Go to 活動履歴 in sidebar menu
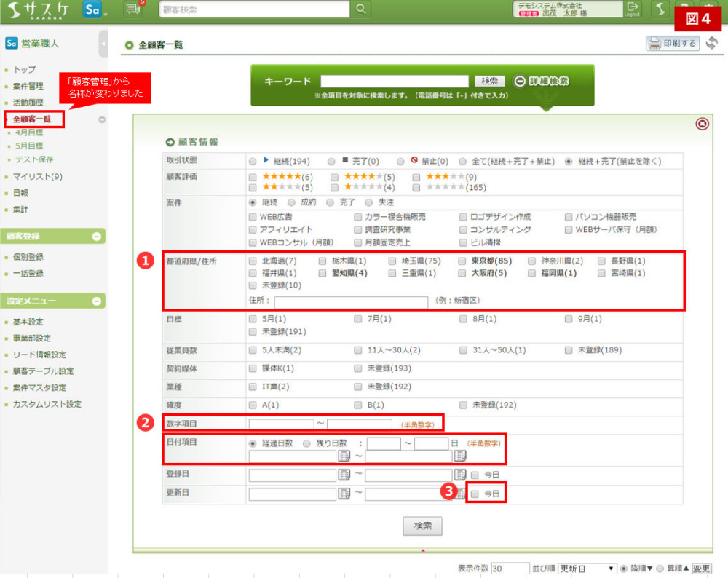 tap(29, 103)
